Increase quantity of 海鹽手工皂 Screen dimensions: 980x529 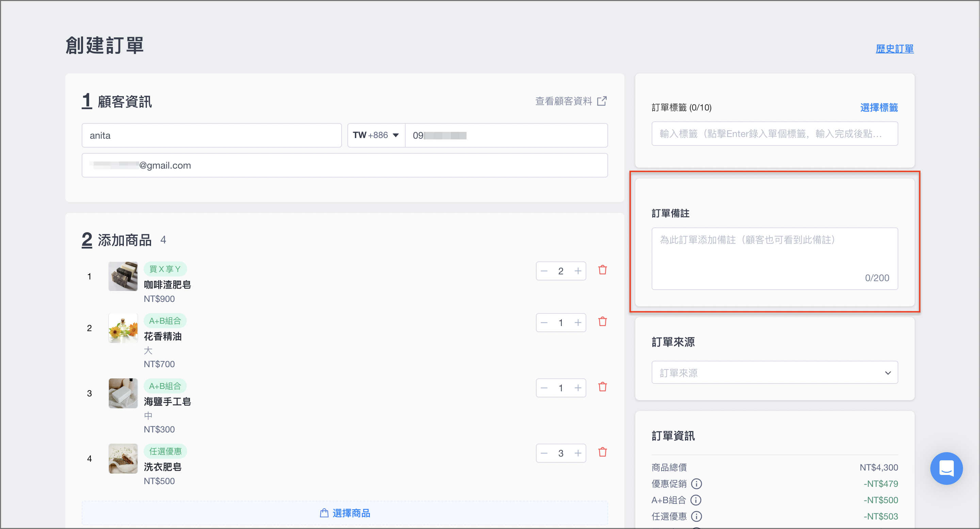(x=578, y=388)
